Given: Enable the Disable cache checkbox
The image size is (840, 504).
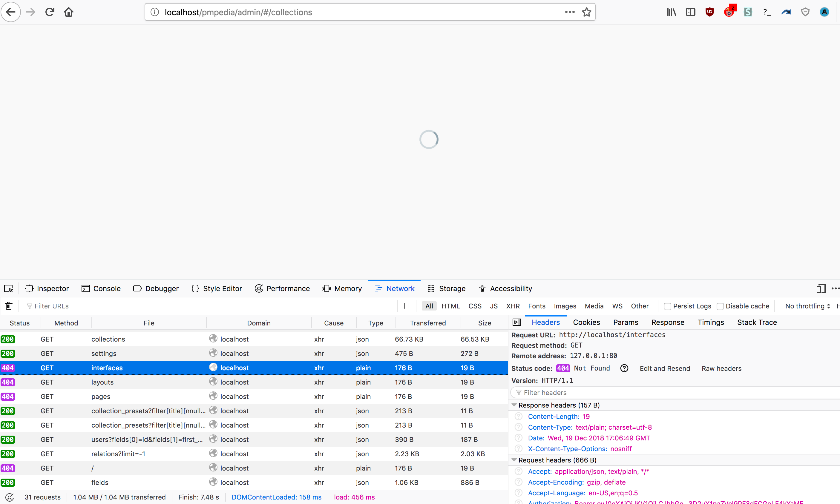Looking at the screenshot, I should 720,306.
